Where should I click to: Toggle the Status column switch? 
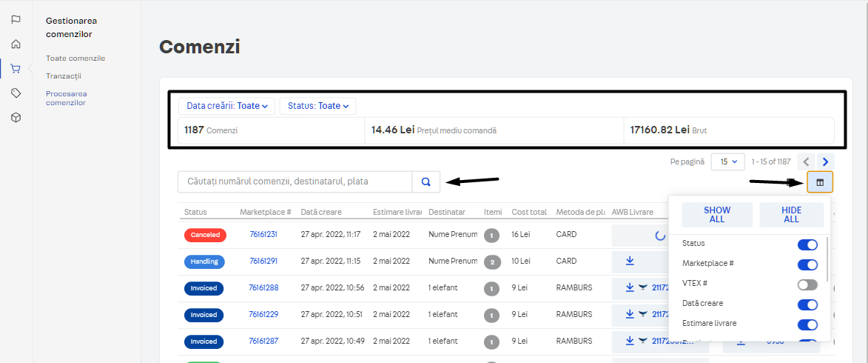pyautogui.click(x=807, y=244)
